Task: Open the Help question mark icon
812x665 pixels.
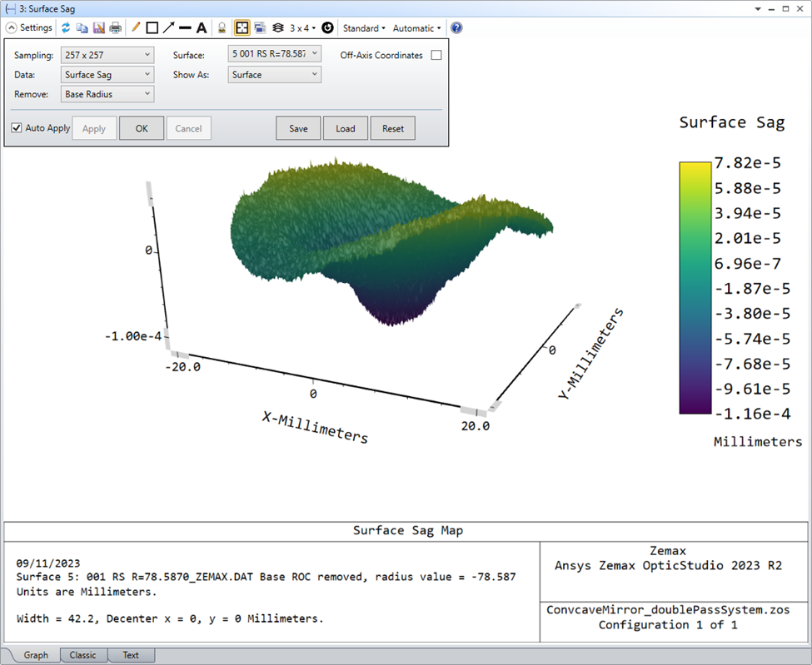Action: point(456,28)
